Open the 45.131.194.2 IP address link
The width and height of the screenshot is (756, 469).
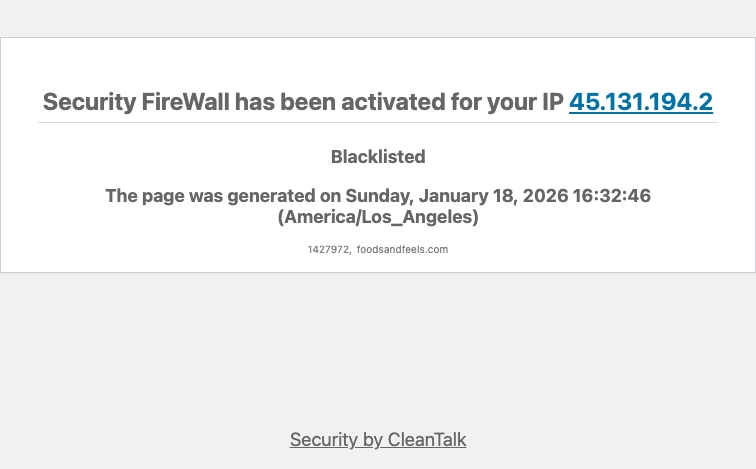pyautogui.click(x=640, y=102)
